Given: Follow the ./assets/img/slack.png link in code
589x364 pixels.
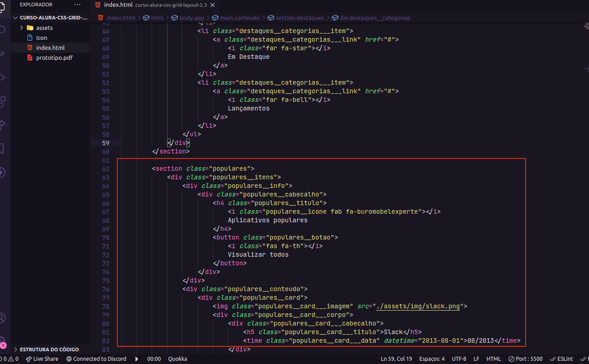Looking at the screenshot, I should (418, 306).
